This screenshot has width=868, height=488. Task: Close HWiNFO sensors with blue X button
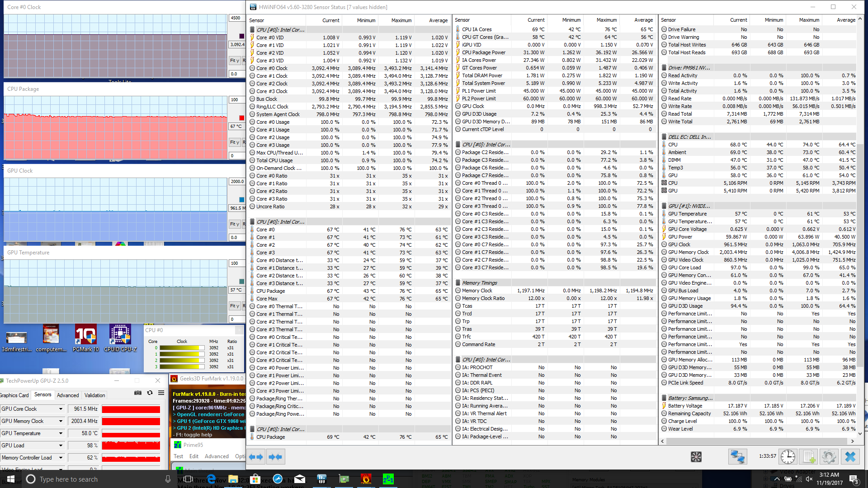tap(850, 457)
